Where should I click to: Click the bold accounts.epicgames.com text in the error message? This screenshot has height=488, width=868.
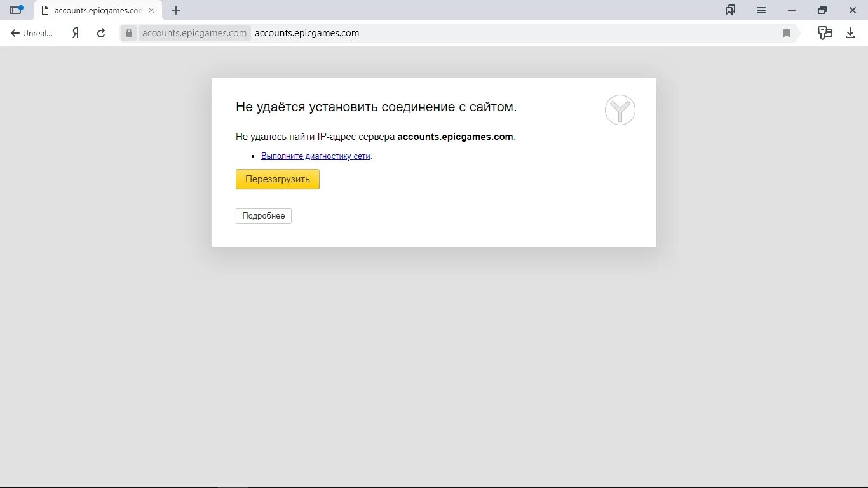(x=455, y=137)
